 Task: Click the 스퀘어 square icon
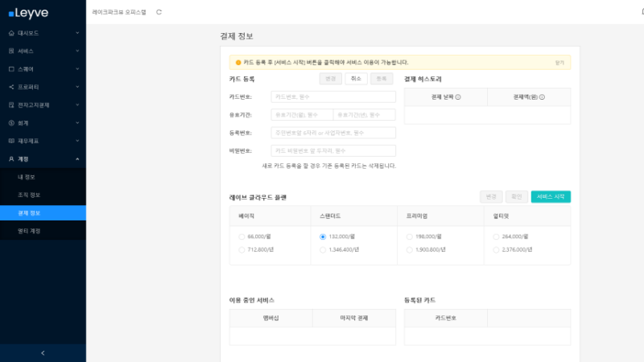pyautogui.click(x=11, y=69)
